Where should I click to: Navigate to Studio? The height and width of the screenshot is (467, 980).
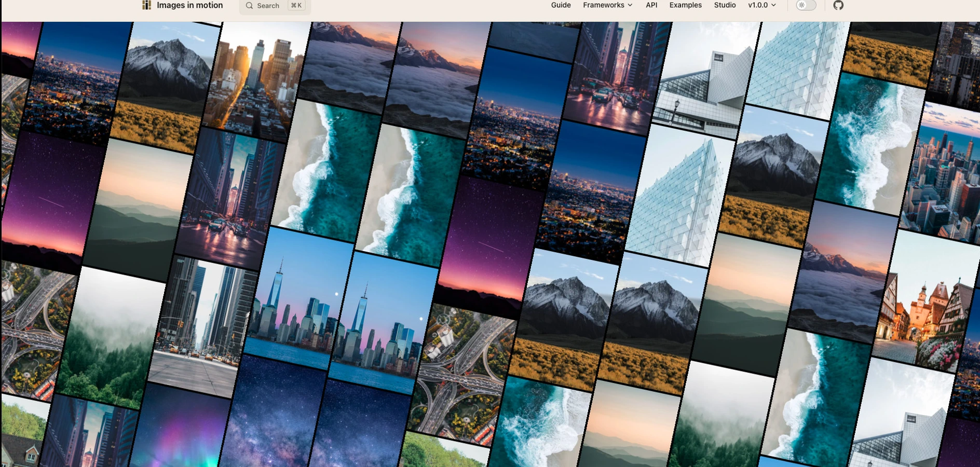tap(725, 5)
